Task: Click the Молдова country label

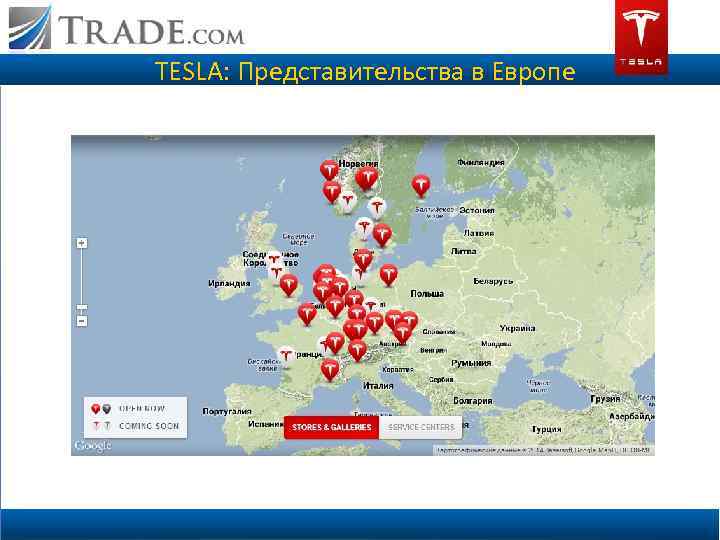Action: pos(496,343)
